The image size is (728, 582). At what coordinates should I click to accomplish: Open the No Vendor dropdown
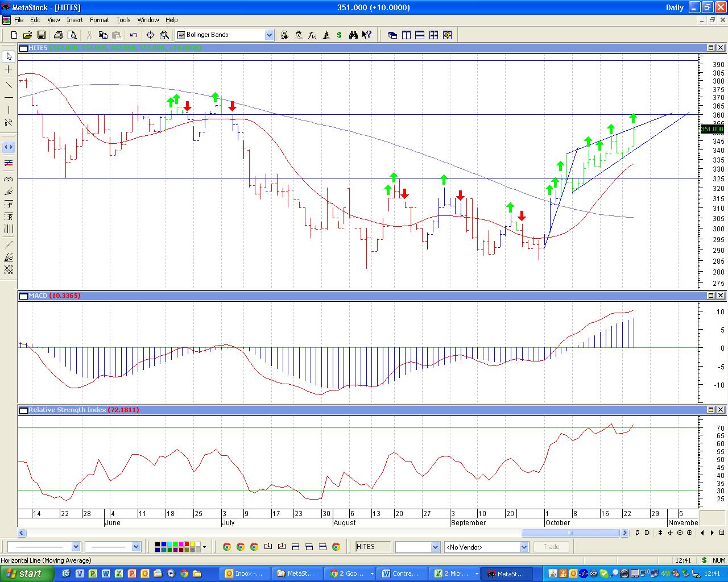[x=524, y=547]
